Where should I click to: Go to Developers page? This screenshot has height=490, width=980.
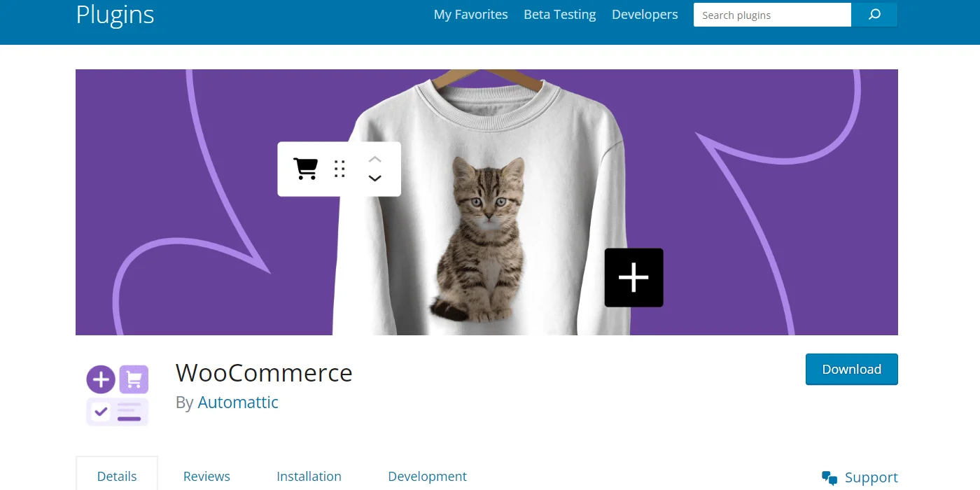[645, 15]
